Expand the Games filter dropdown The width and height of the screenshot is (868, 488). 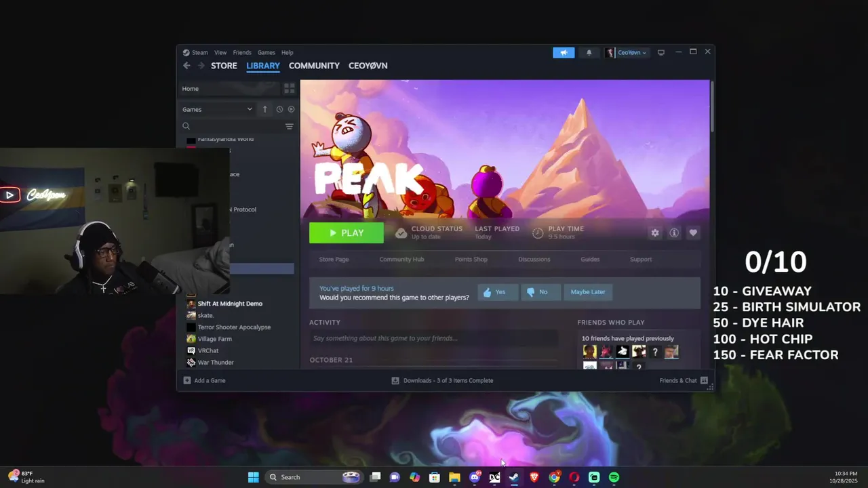click(x=217, y=109)
